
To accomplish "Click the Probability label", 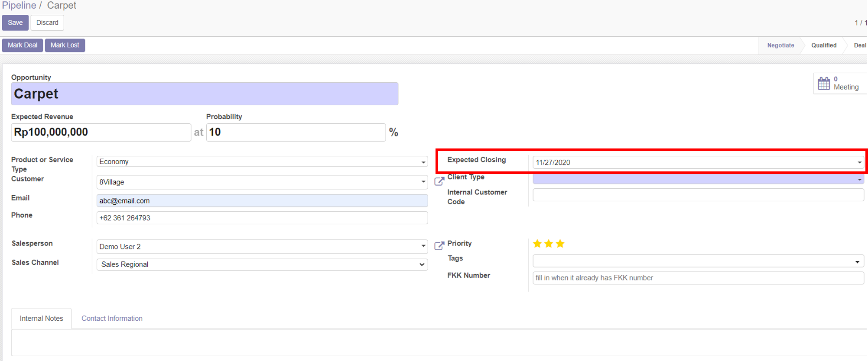I will (224, 116).
